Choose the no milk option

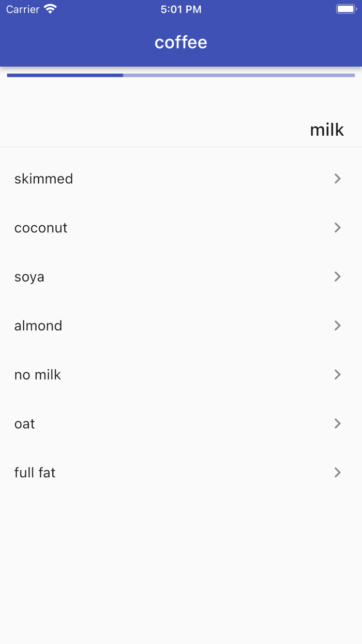click(x=38, y=374)
